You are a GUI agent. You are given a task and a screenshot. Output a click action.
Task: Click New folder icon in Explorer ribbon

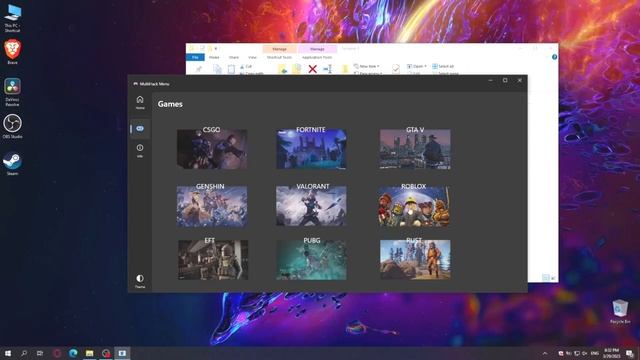tap(345, 69)
